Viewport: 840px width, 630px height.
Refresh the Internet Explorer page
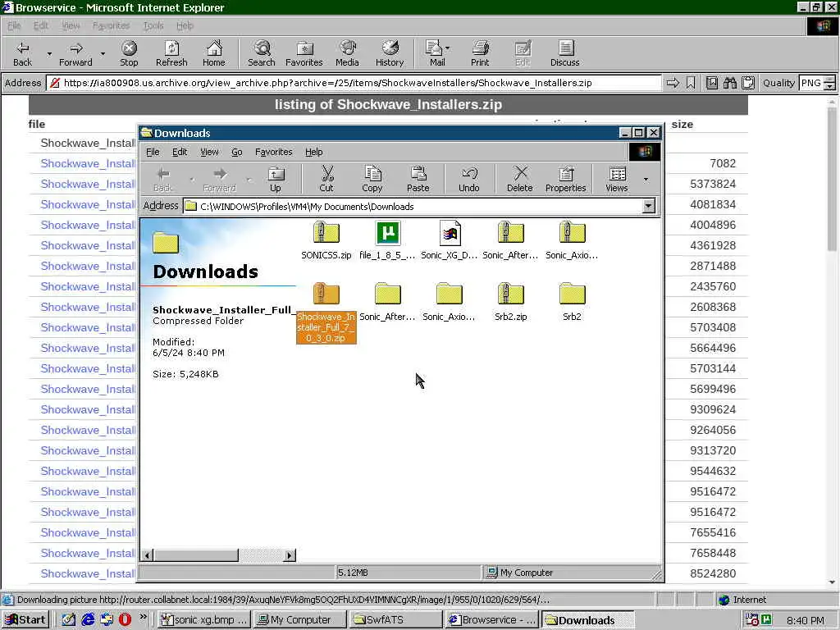pyautogui.click(x=171, y=53)
